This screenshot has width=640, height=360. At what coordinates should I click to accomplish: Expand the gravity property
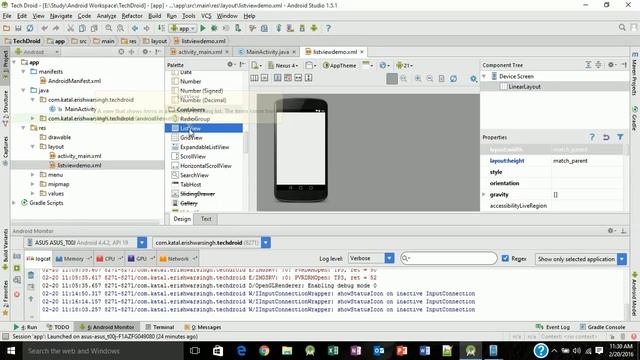coord(484,195)
